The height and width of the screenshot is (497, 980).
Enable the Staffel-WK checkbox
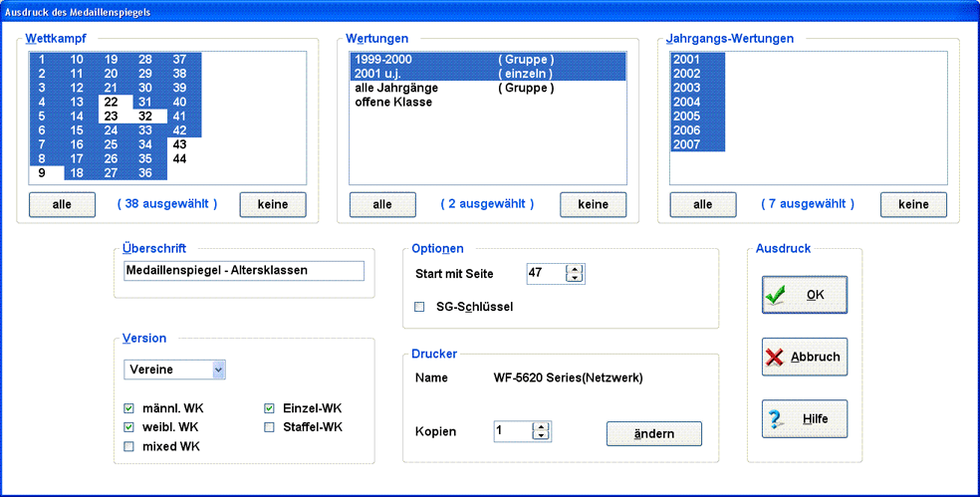[x=270, y=427]
